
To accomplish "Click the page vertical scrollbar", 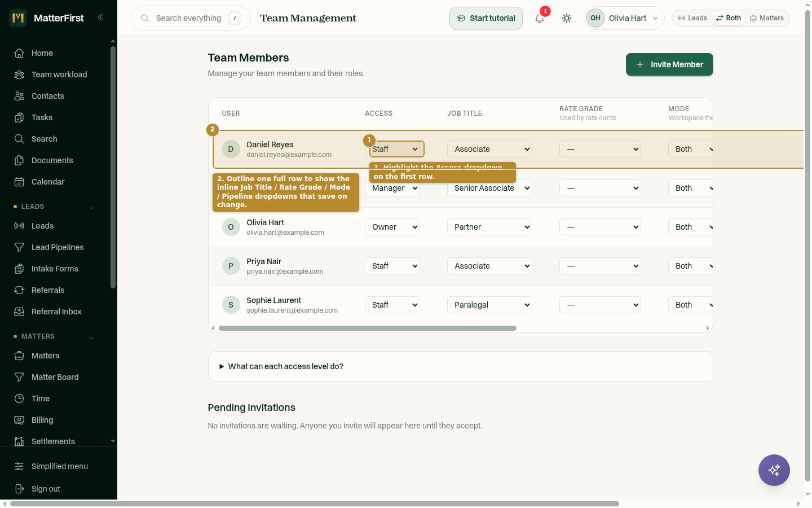I will [x=807, y=246].
